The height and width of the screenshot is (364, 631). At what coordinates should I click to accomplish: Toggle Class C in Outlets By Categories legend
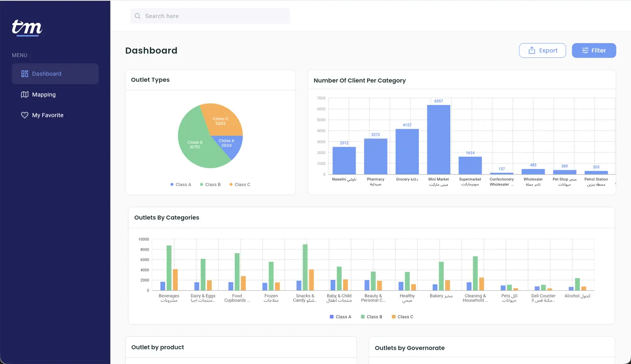click(x=402, y=317)
